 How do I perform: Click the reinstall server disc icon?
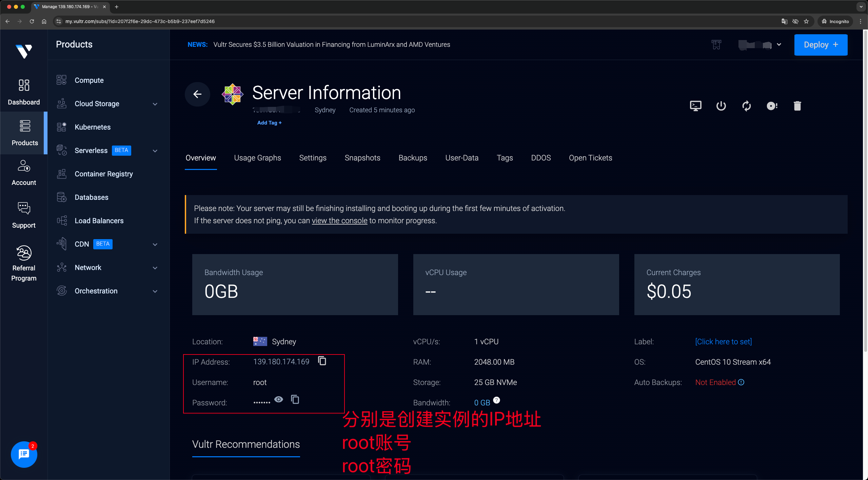772,106
